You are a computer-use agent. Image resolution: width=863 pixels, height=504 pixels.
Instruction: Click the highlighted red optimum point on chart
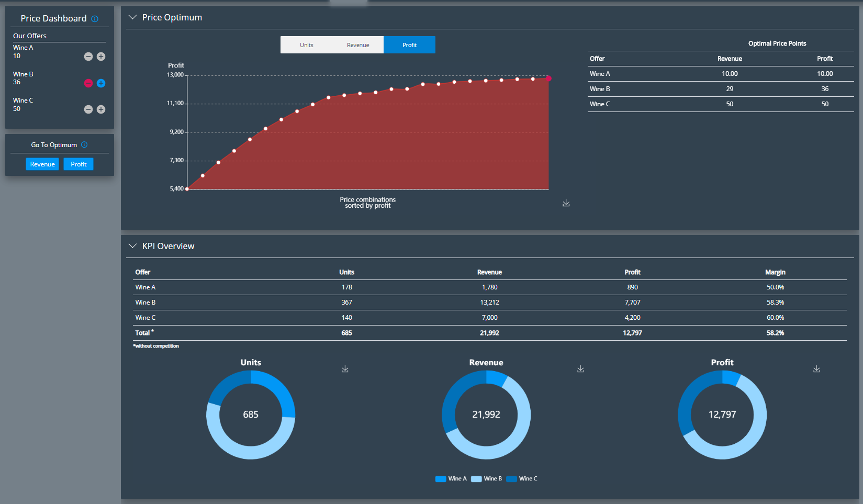(548, 79)
